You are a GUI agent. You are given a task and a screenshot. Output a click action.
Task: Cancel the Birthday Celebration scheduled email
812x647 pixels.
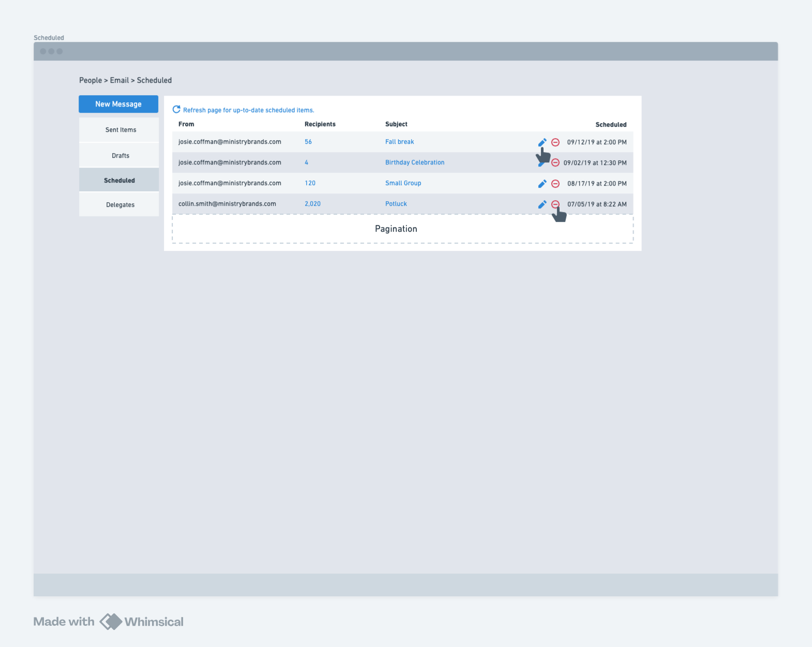[x=555, y=162]
